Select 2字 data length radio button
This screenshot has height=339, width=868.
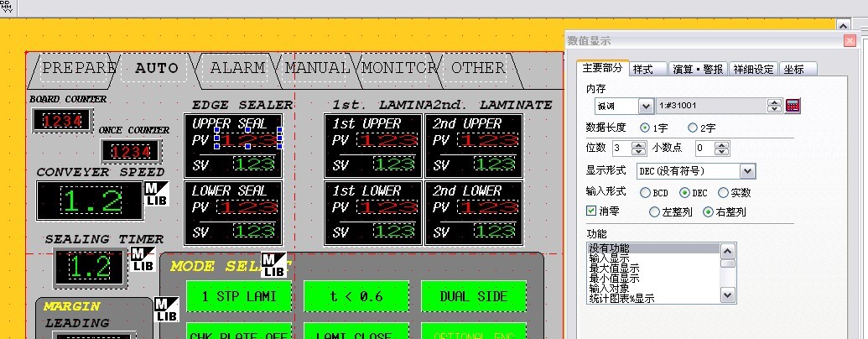693,128
